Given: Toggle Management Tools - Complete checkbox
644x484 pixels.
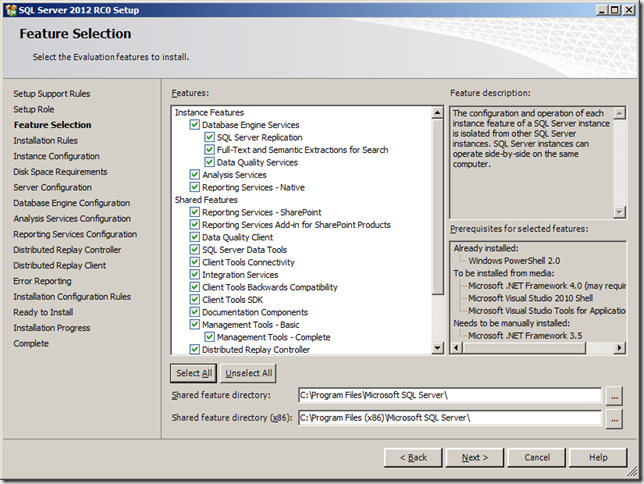Looking at the screenshot, I should point(209,337).
